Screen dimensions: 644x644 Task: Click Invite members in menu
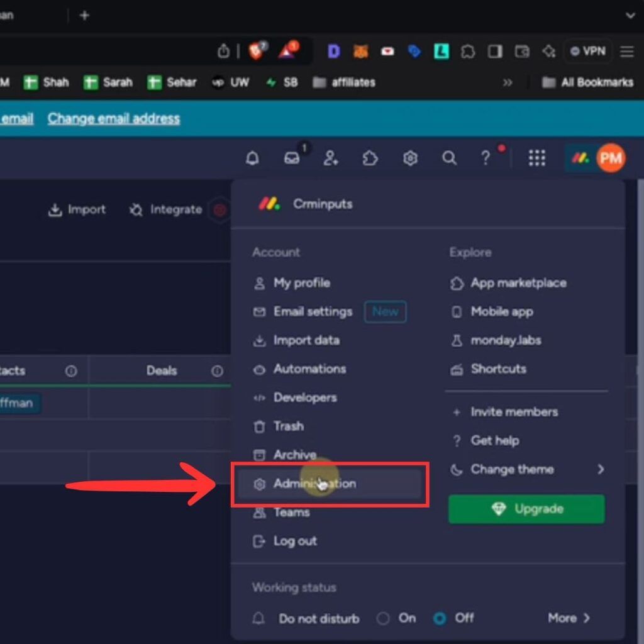click(505, 412)
